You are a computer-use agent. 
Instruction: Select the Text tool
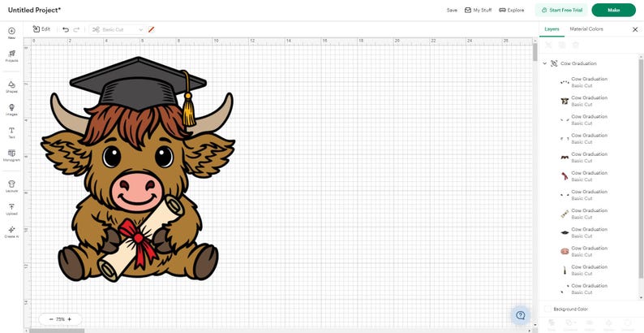coord(11,132)
